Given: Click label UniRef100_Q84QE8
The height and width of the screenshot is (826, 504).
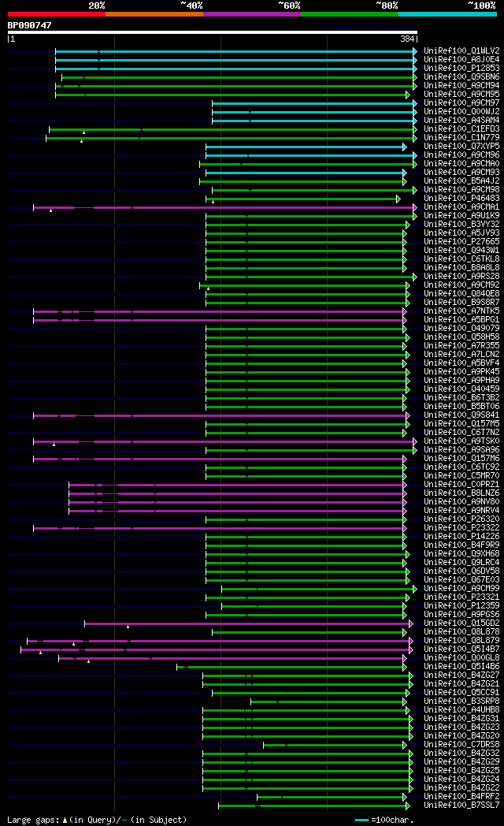Looking at the screenshot, I should [x=461, y=294].
